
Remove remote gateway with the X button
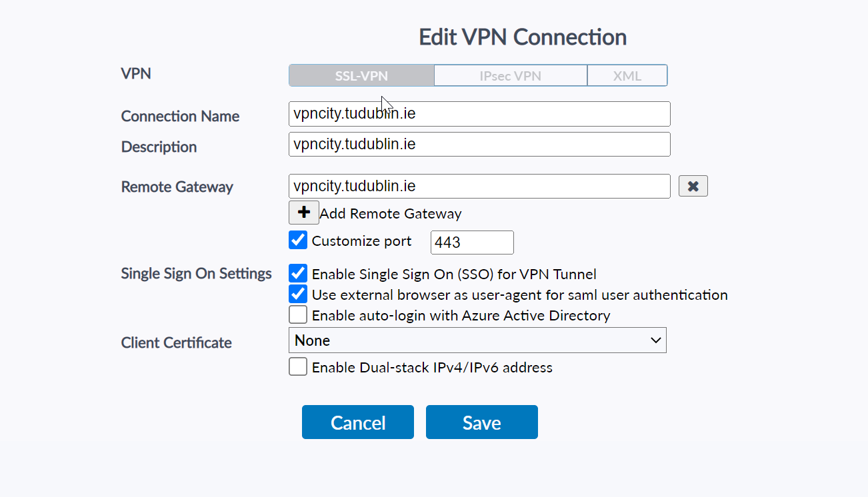[693, 187]
